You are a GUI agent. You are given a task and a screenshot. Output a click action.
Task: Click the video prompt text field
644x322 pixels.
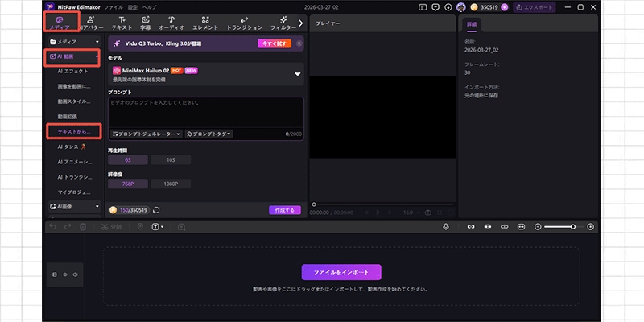[206, 112]
